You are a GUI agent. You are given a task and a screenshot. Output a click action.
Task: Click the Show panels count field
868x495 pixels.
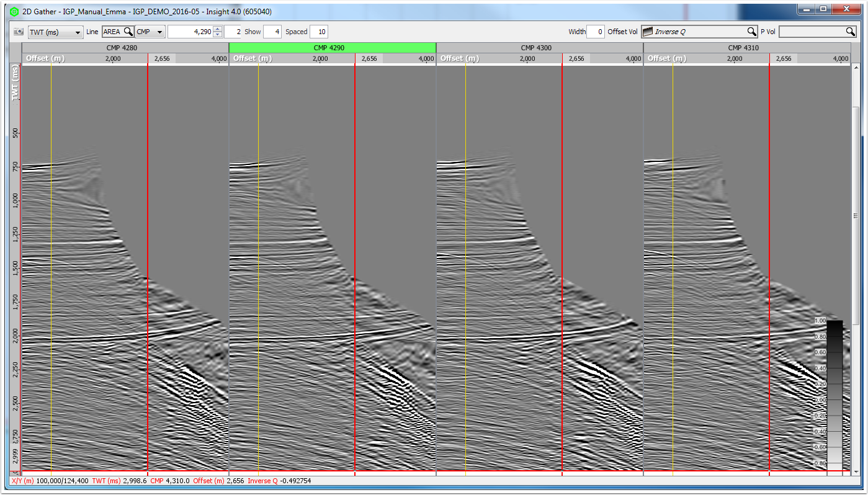pos(272,32)
